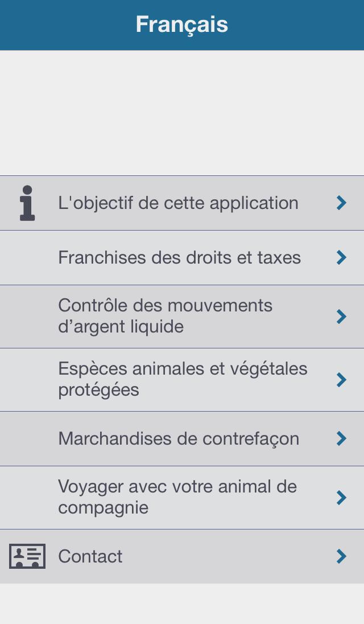The width and height of the screenshot is (364, 624).
Task: Select "Franchises des droits et taxes"
Action: 179,257
